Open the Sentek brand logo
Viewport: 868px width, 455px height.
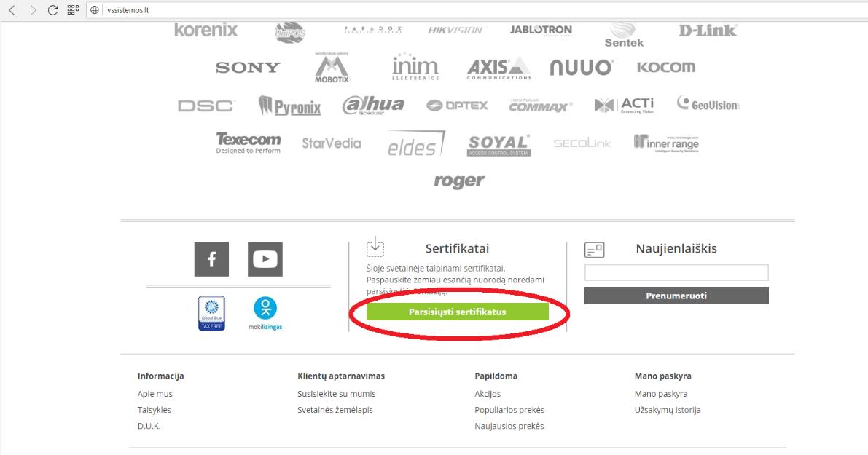click(x=624, y=34)
